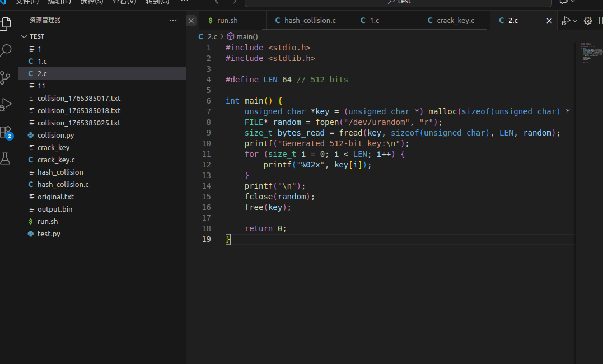Close the 2.c editor tab

[x=549, y=21]
